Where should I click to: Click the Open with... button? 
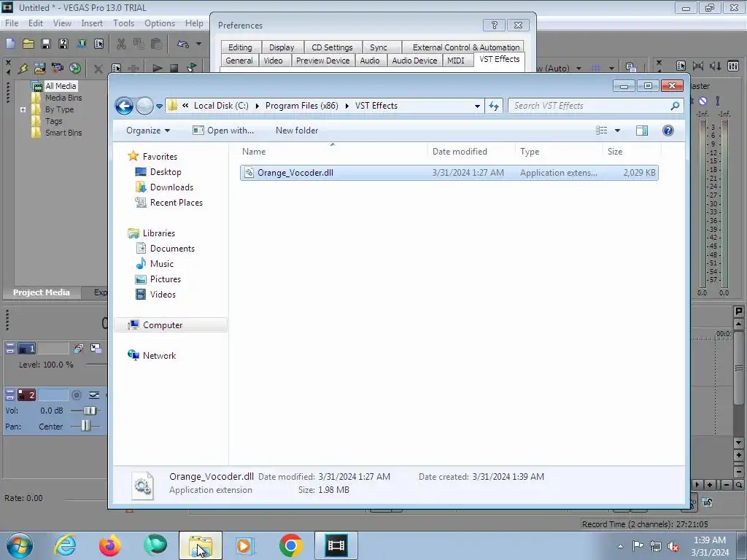point(223,131)
